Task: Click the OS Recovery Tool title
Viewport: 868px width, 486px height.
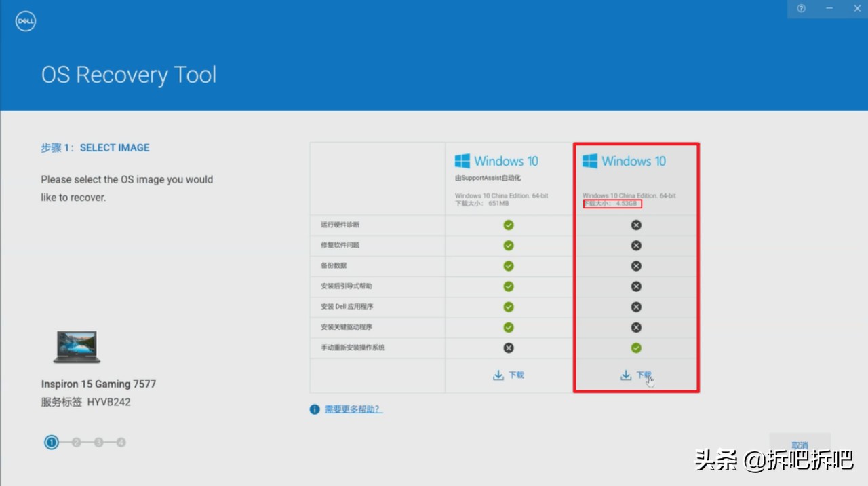Action: click(129, 75)
